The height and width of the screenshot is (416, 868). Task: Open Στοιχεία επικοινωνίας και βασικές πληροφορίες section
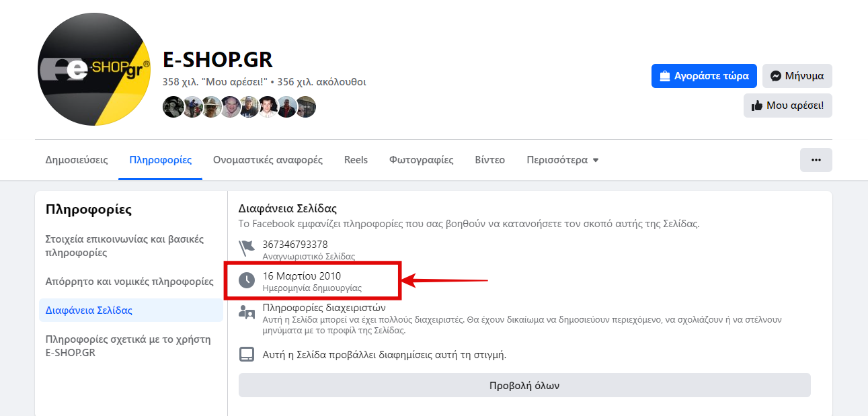coord(131,246)
